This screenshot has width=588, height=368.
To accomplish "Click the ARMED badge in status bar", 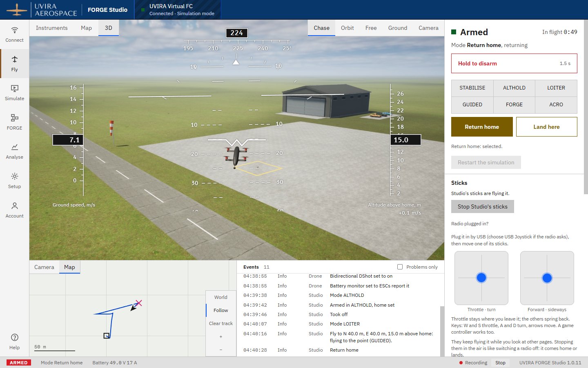I will pos(19,363).
